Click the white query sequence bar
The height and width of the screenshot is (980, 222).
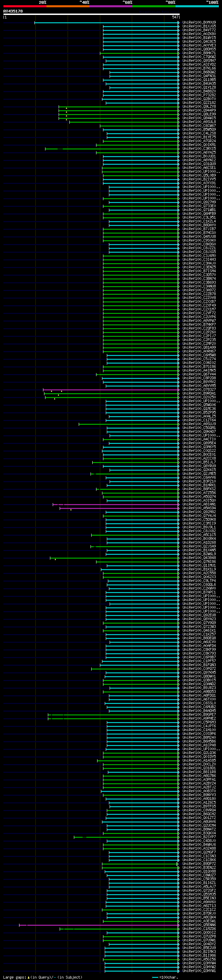click(x=91, y=14)
